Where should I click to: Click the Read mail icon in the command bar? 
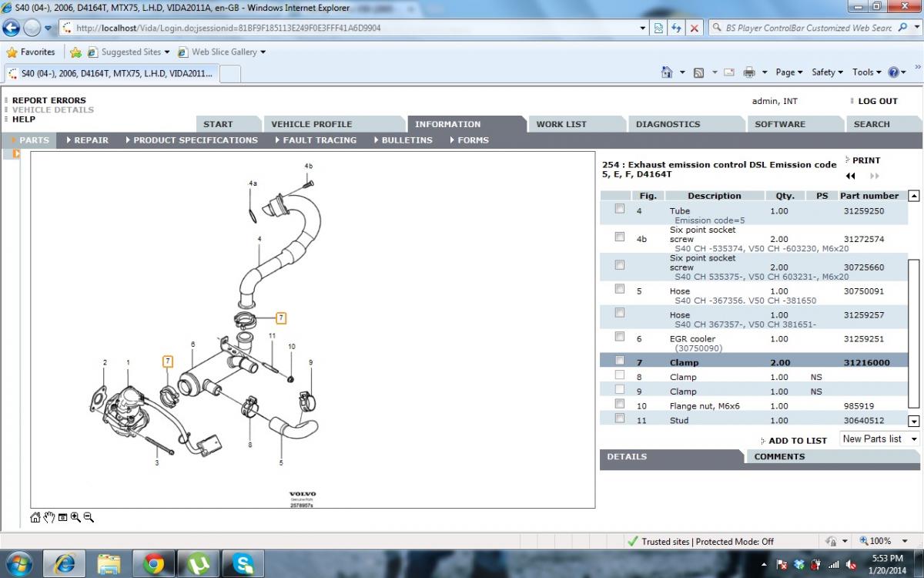coord(728,72)
